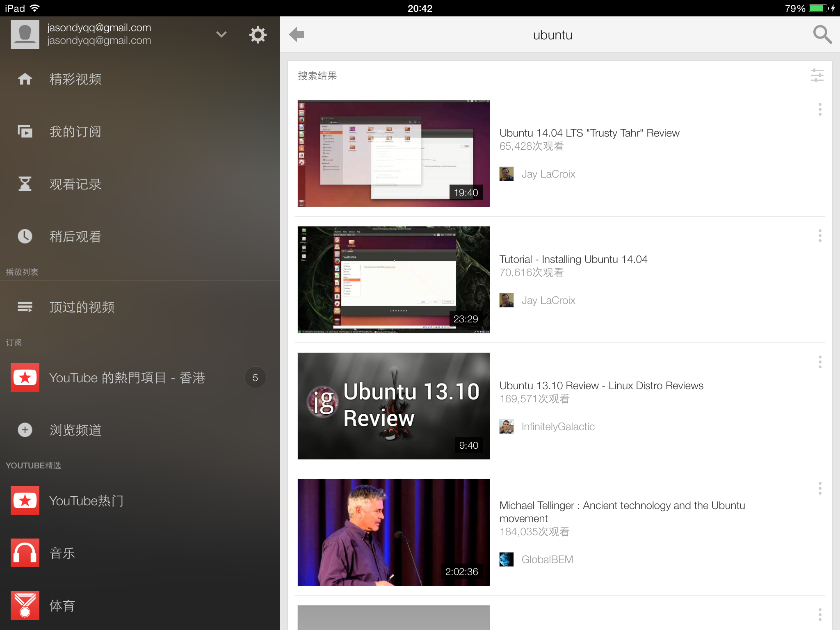Viewport: 840px width, 630px height.
Task: Open title Ubuntu 14.04 LTS "Trusty Tahr" Review
Action: (x=589, y=133)
